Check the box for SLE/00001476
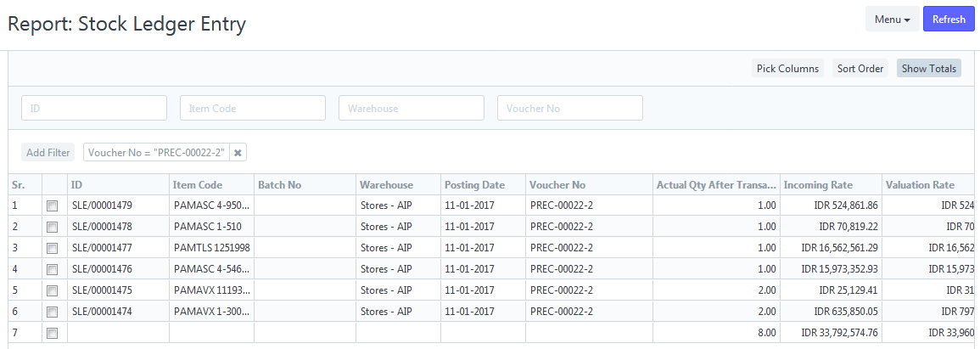980x349 pixels. 53,269
